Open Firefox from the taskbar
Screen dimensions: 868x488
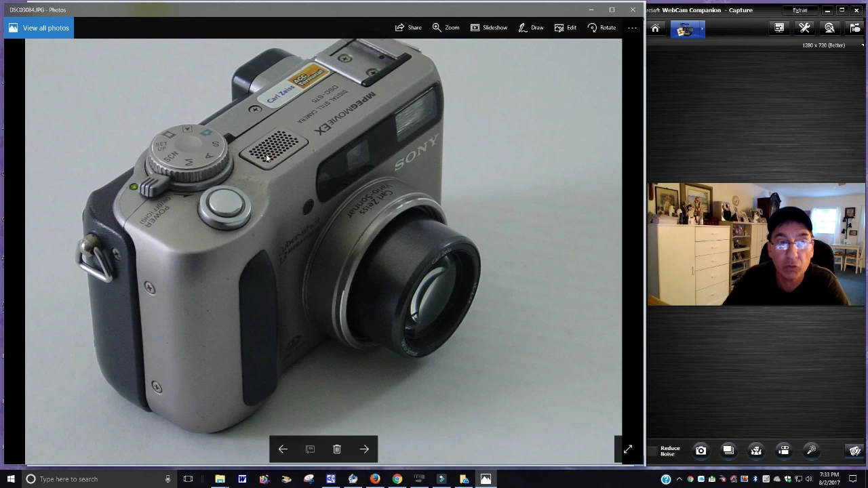pyautogui.click(x=375, y=479)
